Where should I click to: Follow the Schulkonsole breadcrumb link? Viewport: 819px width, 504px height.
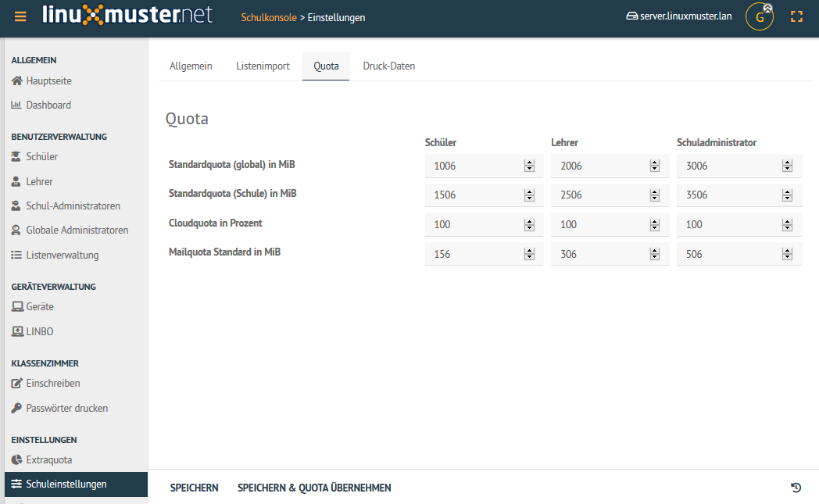click(269, 17)
